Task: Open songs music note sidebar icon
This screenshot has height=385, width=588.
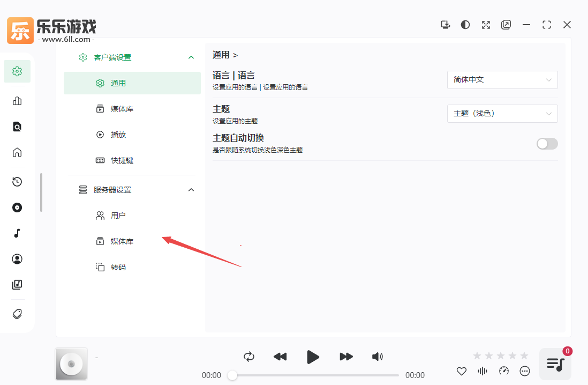Action: [17, 233]
